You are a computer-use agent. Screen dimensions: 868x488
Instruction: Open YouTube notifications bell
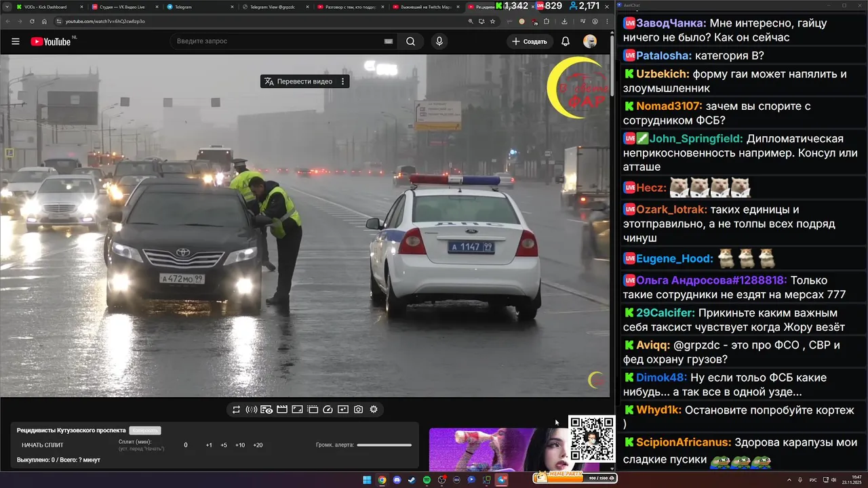tap(566, 41)
